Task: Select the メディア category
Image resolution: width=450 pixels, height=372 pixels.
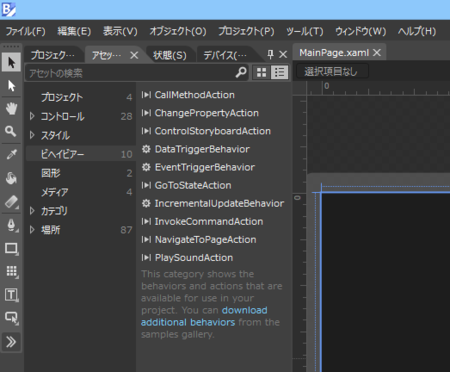Action: click(x=81, y=192)
